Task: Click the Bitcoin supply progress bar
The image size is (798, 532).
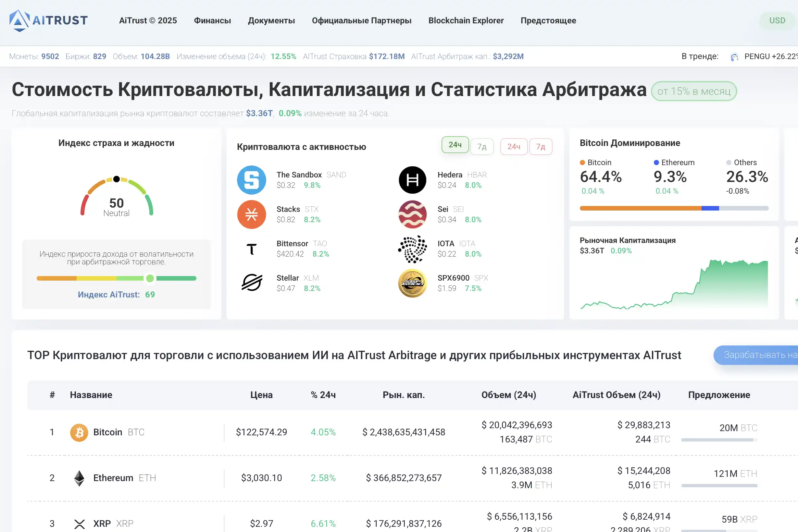Action: click(719, 440)
